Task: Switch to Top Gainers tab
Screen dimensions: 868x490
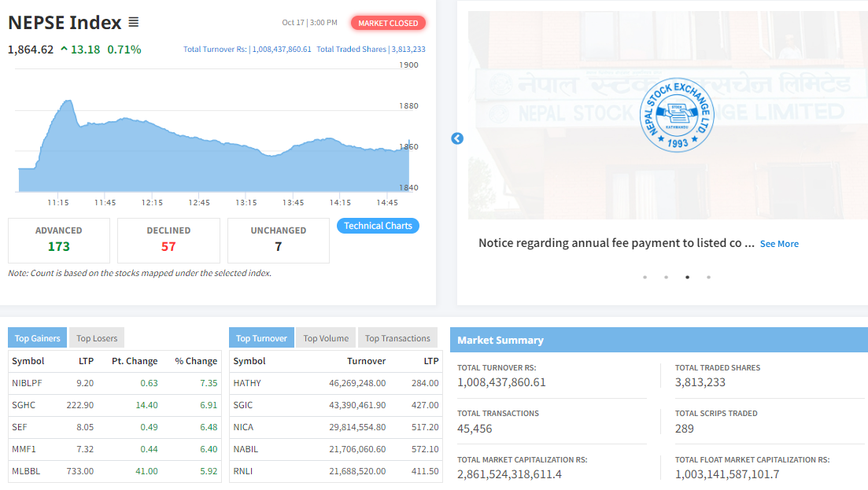Action: click(37, 338)
